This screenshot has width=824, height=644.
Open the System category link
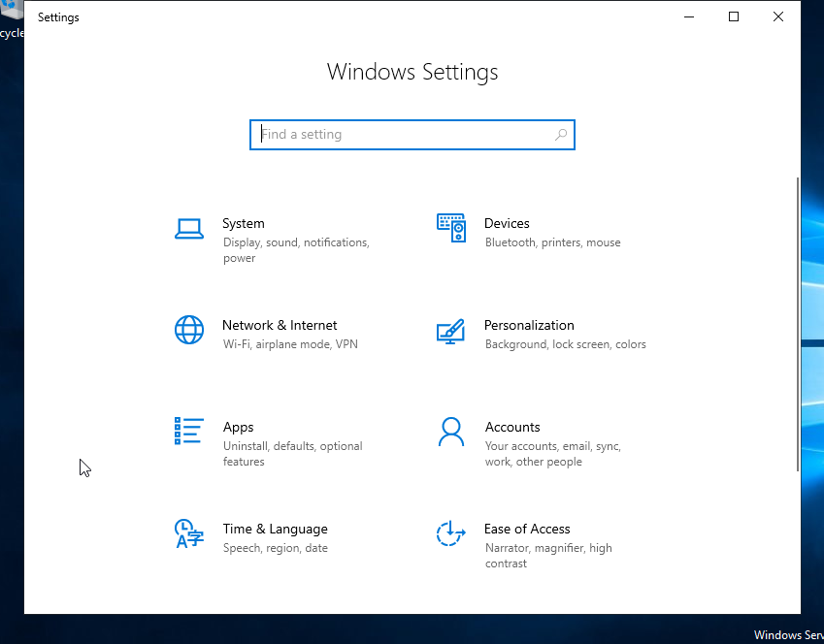tap(244, 223)
